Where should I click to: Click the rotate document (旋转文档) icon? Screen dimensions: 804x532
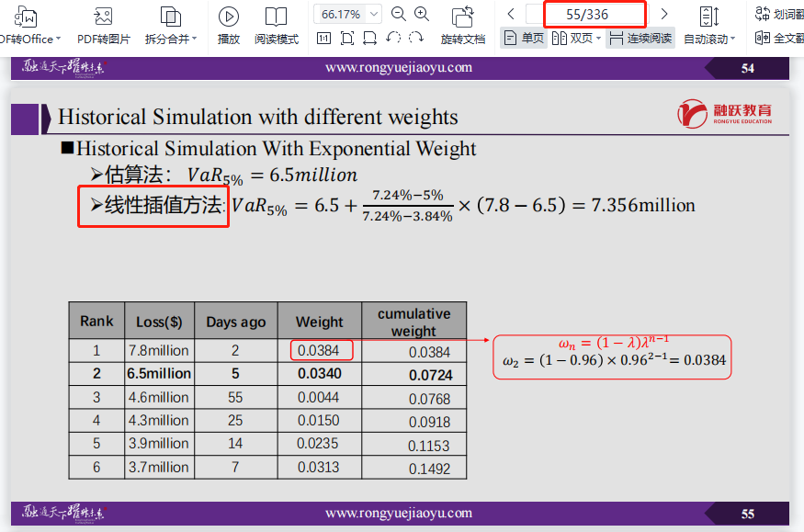point(462,16)
